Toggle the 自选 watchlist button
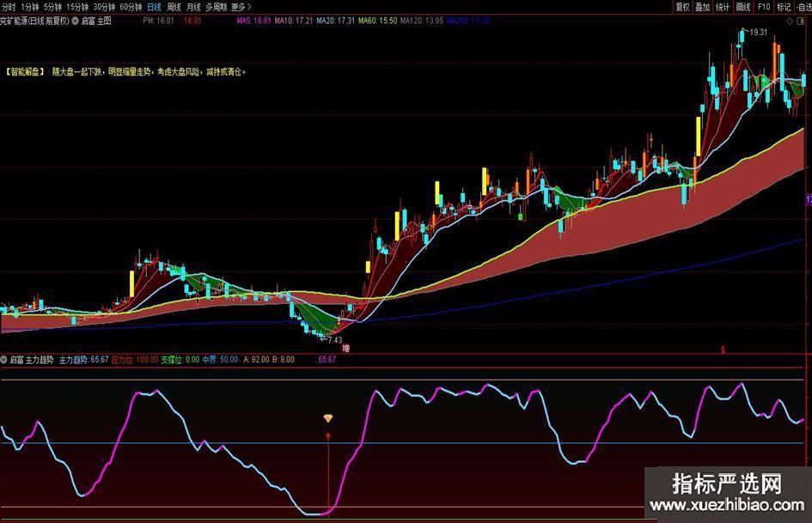Screen dimensions: 812x523 803,7
